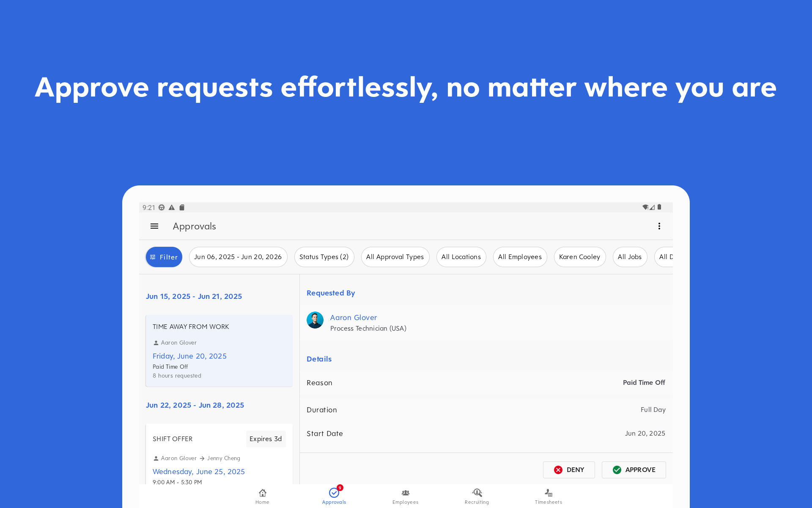Go to the Employees icon

[405, 496]
